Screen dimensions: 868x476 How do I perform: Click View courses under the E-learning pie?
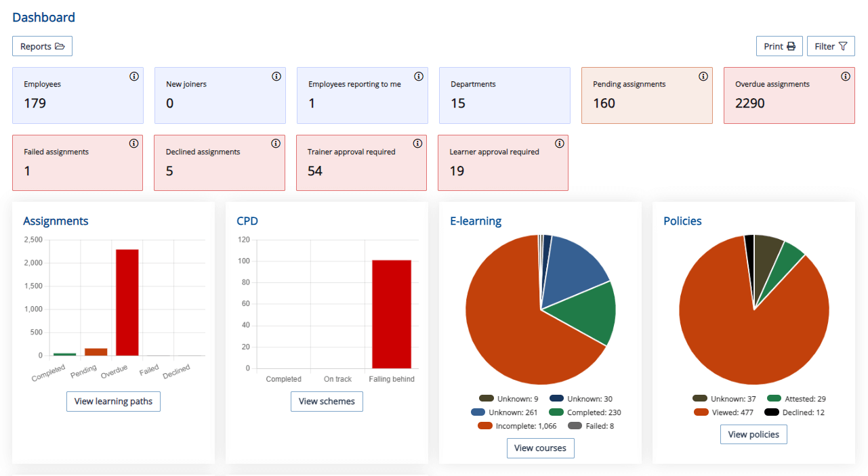click(x=540, y=448)
